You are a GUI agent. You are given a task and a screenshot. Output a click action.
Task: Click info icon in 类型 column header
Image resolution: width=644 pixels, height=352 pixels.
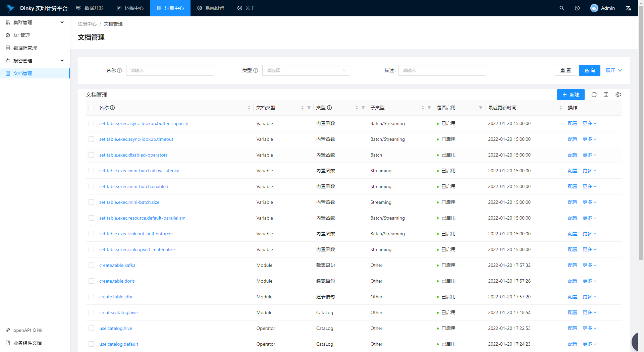point(329,108)
